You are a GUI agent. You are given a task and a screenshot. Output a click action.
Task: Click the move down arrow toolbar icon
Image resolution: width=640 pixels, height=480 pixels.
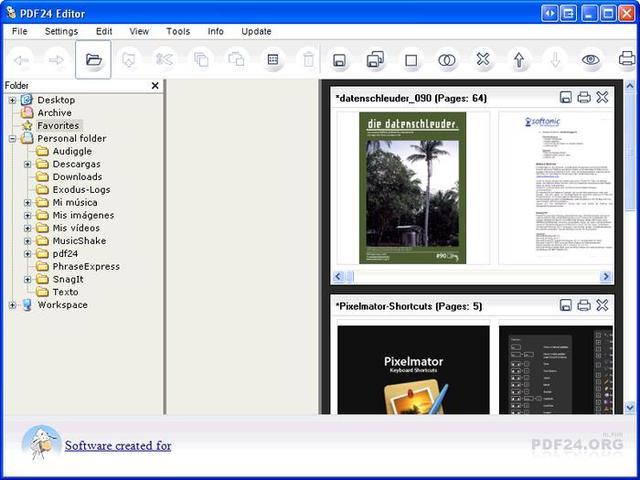pyautogui.click(x=555, y=60)
